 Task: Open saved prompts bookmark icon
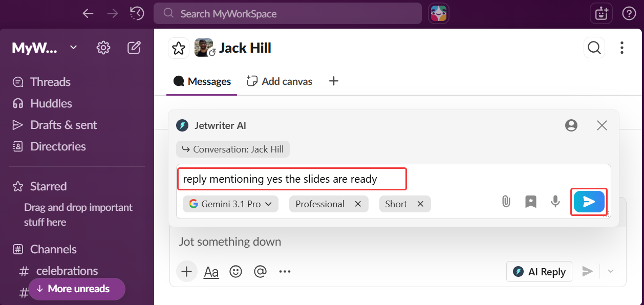[531, 202]
